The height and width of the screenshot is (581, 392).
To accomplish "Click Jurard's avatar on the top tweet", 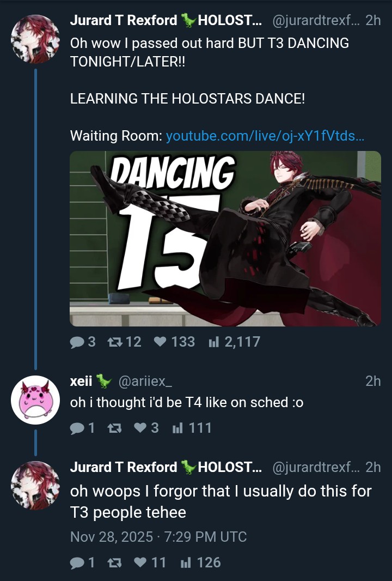I will pyautogui.click(x=35, y=39).
